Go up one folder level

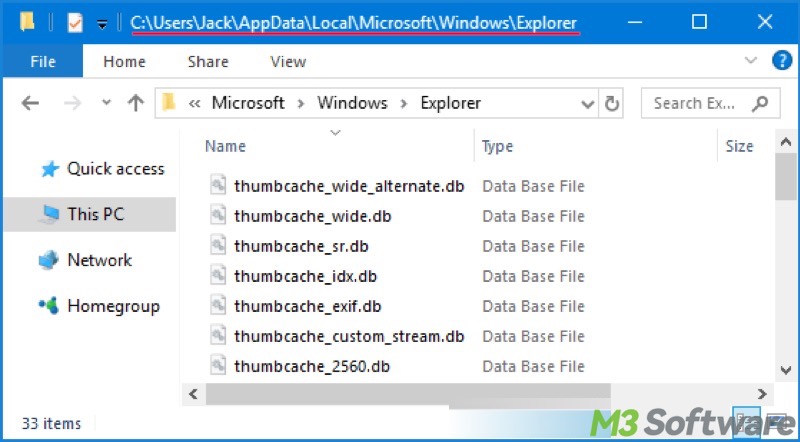pyautogui.click(x=135, y=104)
